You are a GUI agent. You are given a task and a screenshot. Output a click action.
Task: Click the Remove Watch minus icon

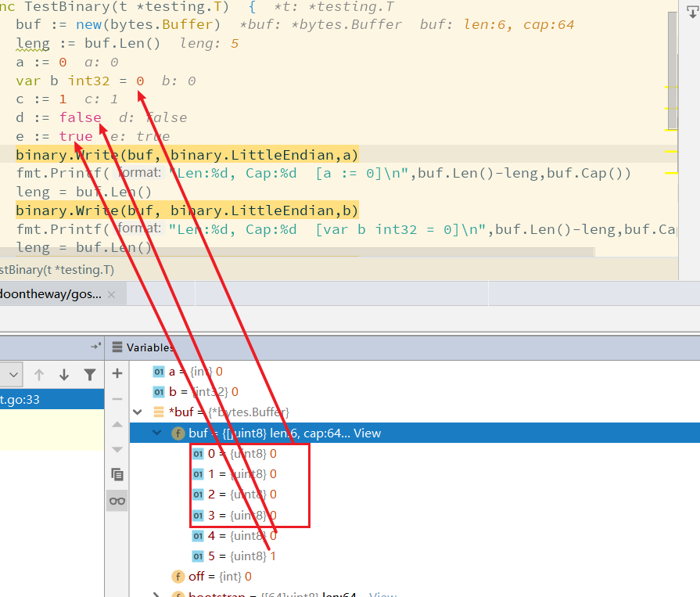point(117,399)
